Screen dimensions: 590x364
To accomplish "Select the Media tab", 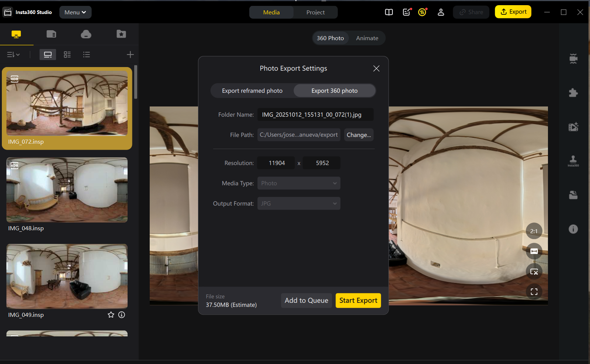I will (x=271, y=12).
